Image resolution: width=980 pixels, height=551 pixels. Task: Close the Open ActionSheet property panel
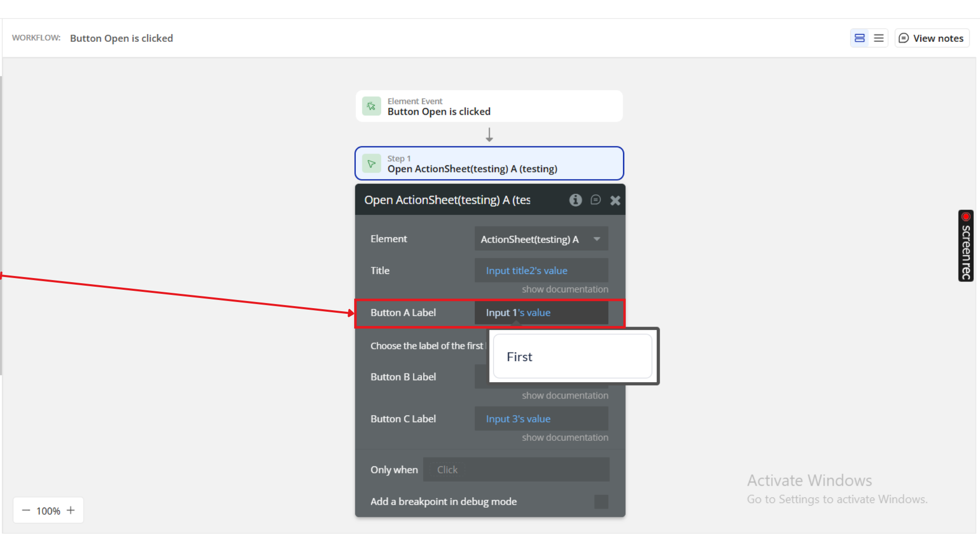point(615,201)
